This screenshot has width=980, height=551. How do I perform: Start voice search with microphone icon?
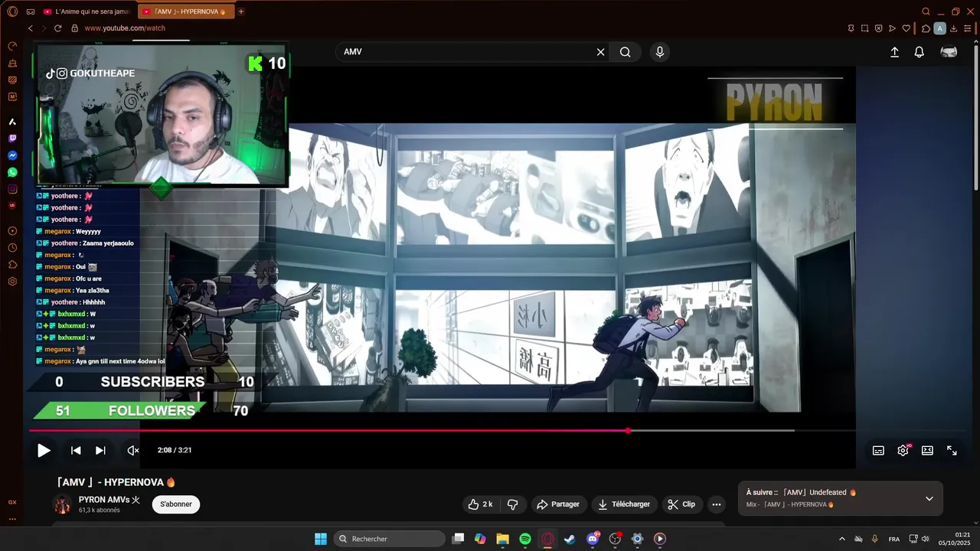coord(660,52)
